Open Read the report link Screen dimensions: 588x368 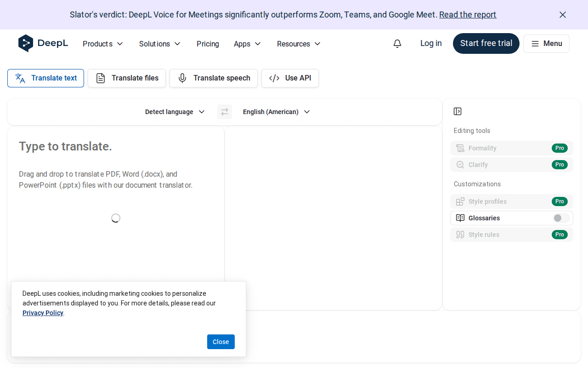tap(468, 15)
